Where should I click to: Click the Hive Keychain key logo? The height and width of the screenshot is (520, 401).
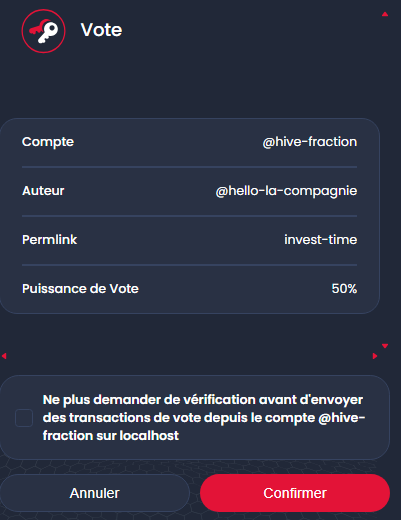43,31
